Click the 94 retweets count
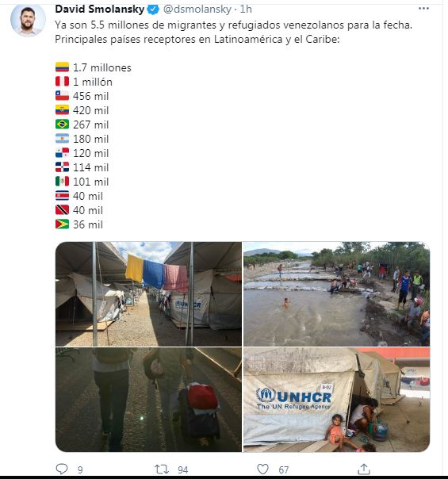Screen dimensions: 448x479 pyautogui.click(x=182, y=469)
